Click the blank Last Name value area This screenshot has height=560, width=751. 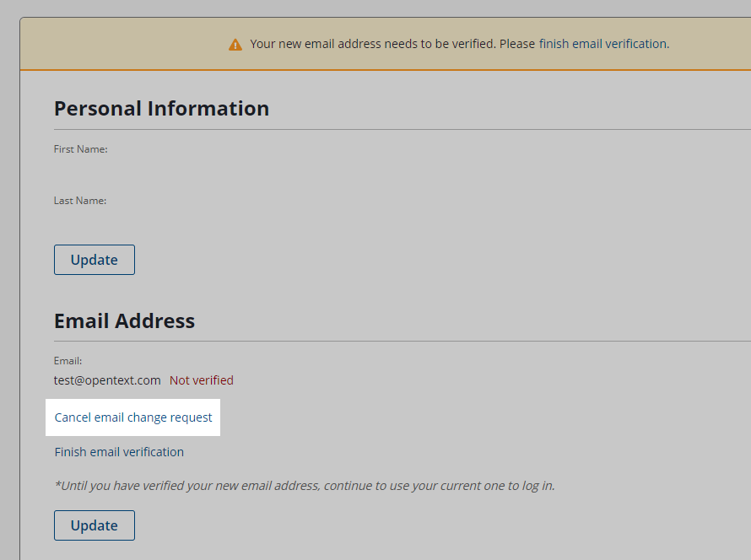pos(169,219)
